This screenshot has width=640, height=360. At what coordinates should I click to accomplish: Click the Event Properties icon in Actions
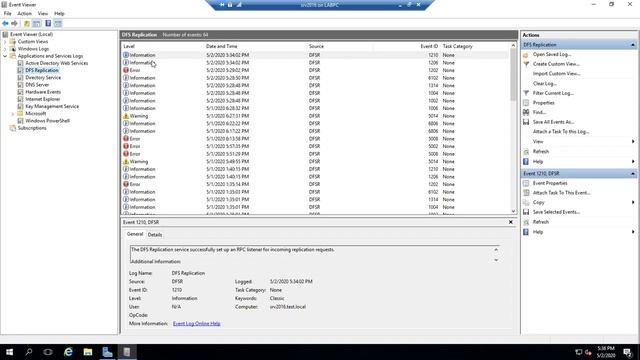(526, 183)
